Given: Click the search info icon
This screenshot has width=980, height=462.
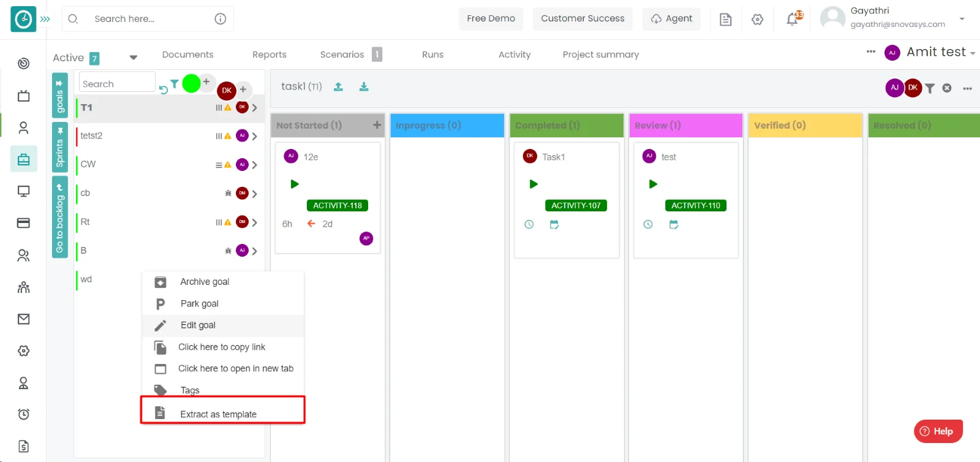Looking at the screenshot, I should 221,19.
